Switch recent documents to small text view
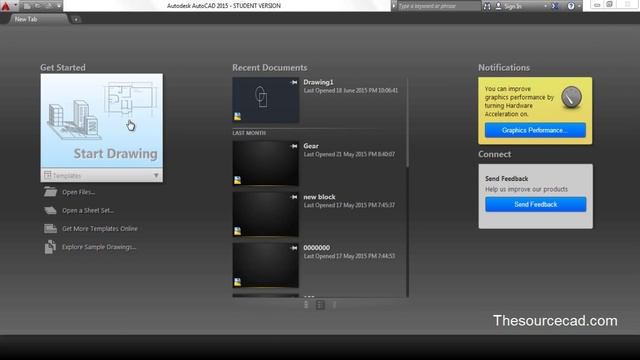The image size is (640, 360). [334, 305]
